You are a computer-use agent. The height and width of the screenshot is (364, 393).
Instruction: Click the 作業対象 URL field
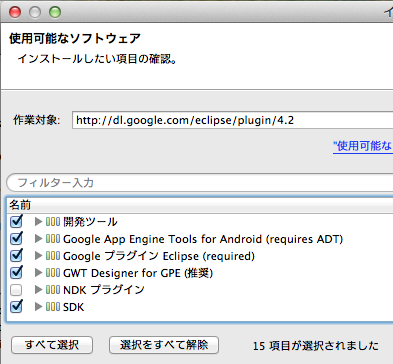coord(232,120)
